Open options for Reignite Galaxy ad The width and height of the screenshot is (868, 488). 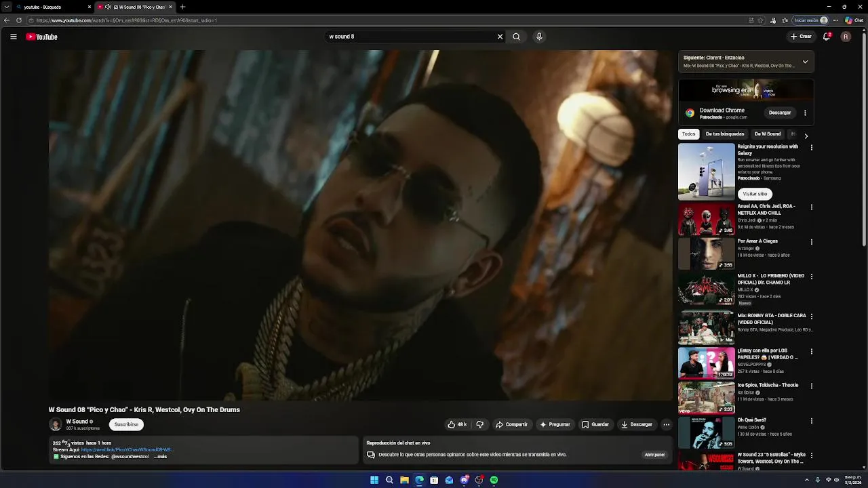[811, 147]
